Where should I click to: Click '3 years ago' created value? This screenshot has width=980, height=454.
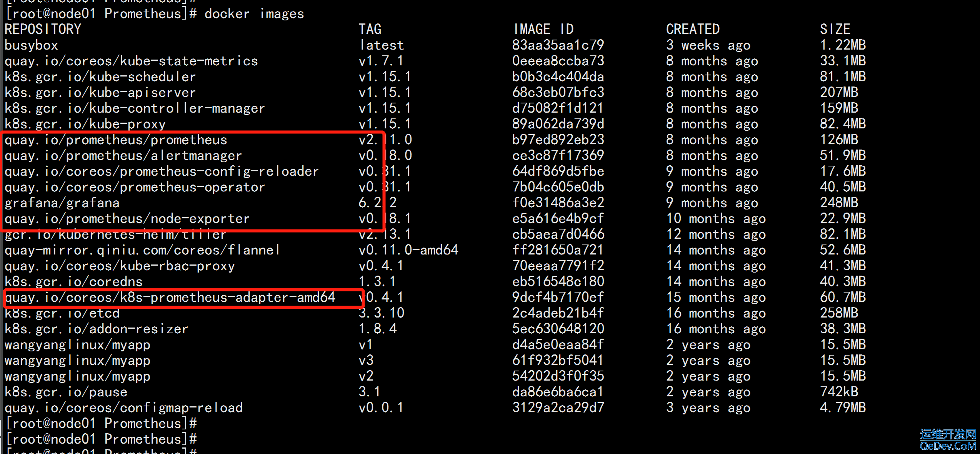pos(708,408)
